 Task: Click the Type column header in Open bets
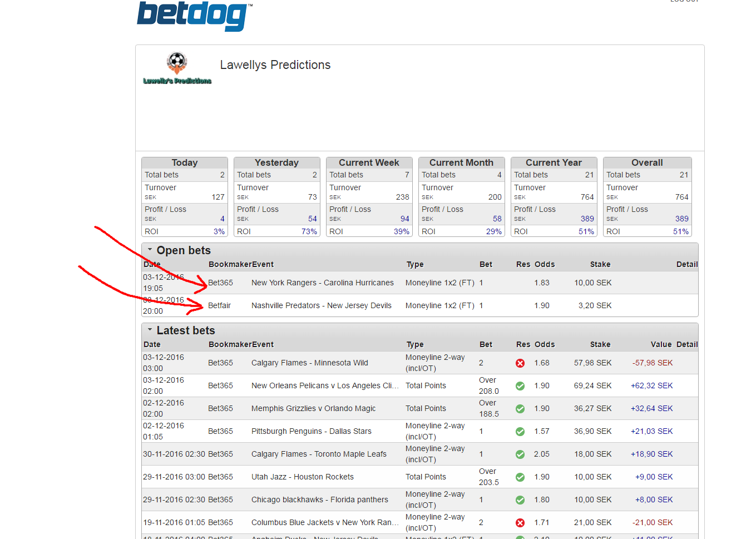[415, 264]
